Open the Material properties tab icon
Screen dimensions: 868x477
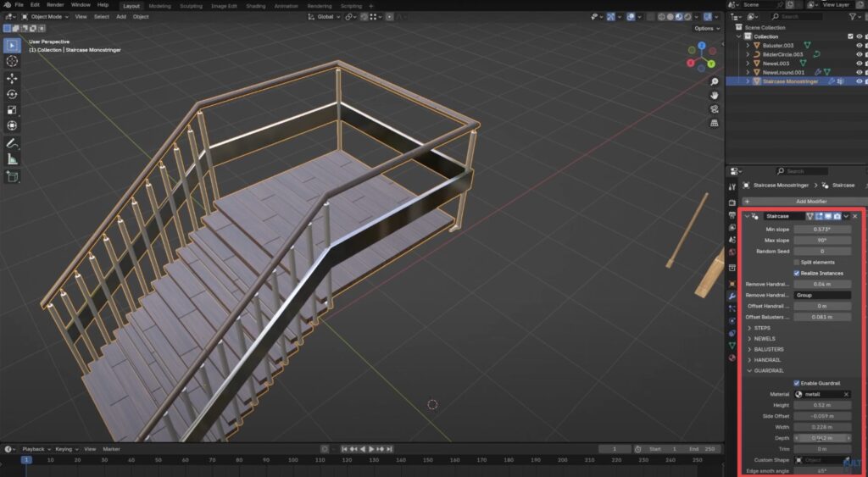[x=732, y=358]
